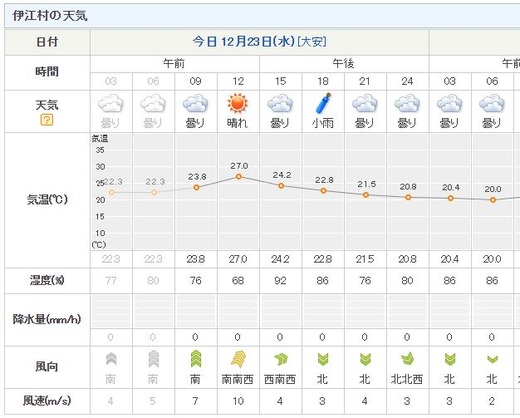Click the wind speed value 10
The height and width of the screenshot is (418, 520).
[238, 401]
